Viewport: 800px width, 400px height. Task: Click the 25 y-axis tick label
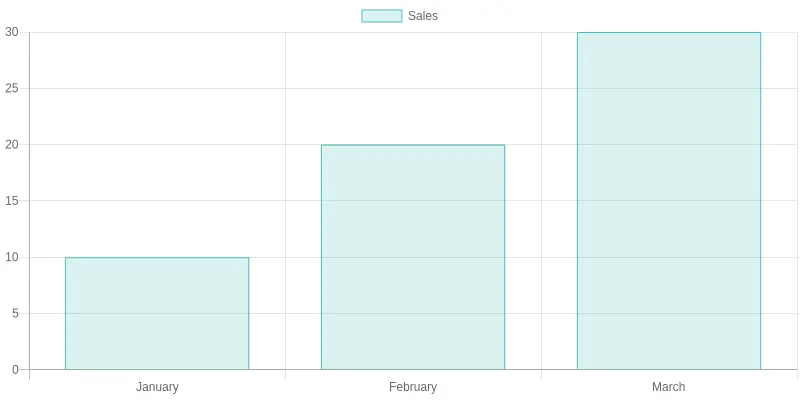12,88
